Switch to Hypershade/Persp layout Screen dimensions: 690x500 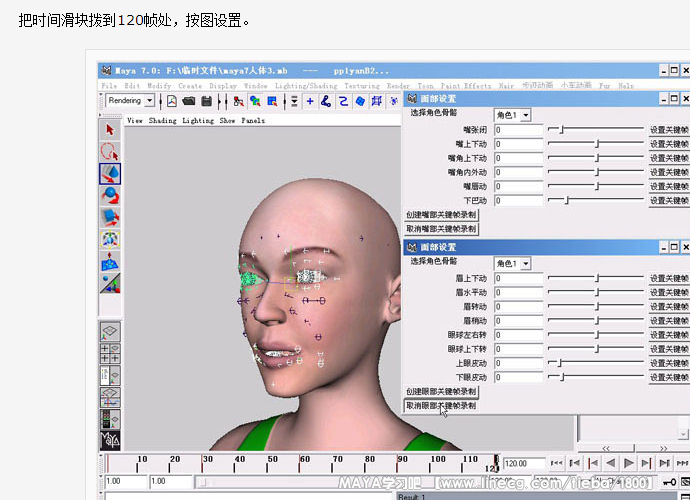[x=110, y=419]
